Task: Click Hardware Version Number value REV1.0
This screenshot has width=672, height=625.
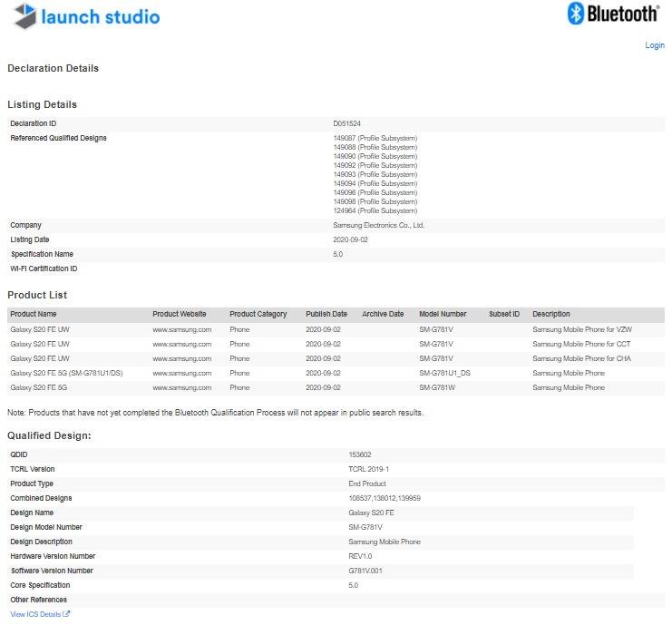Action: click(360, 556)
